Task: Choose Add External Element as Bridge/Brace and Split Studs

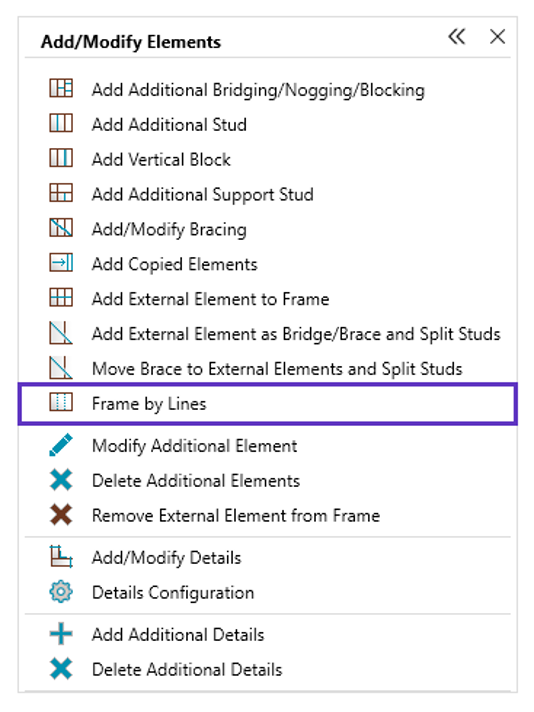Action: click(275, 334)
